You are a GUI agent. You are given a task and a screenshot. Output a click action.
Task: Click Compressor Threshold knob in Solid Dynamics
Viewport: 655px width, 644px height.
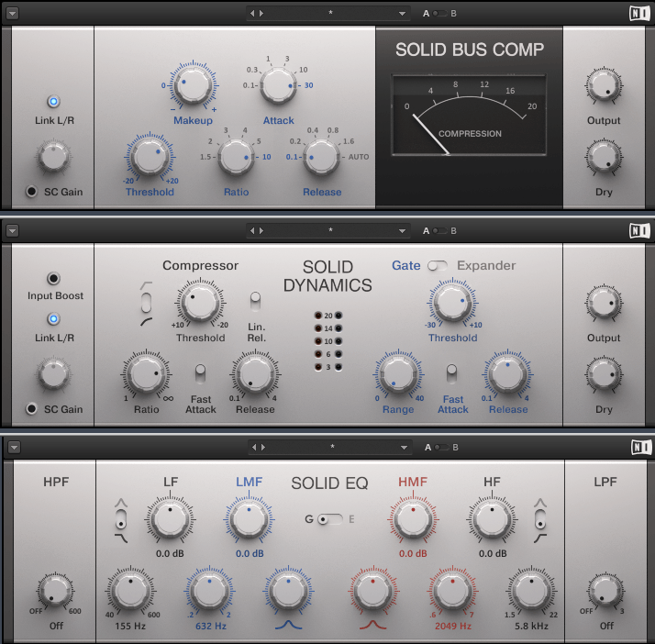click(x=201, y=303)
